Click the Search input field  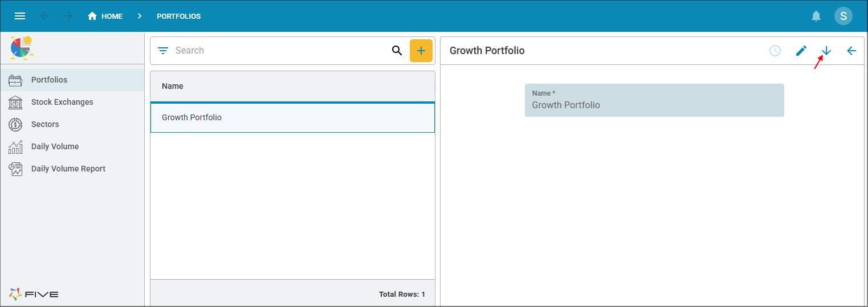[279, 51]
